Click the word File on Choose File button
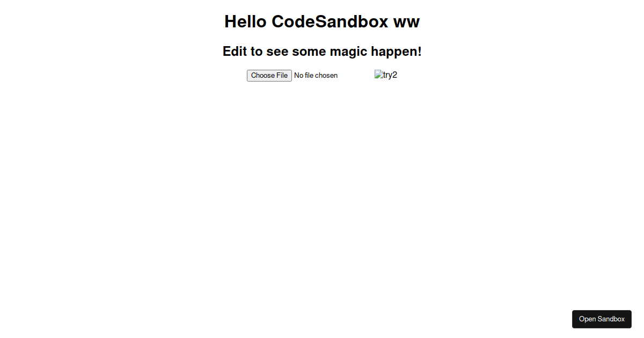Screen dimensions: 644x338 (282, 76)
